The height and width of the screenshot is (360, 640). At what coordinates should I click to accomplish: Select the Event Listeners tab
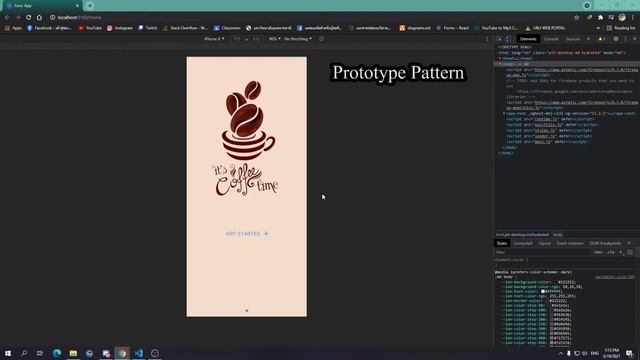click(570, 243)
